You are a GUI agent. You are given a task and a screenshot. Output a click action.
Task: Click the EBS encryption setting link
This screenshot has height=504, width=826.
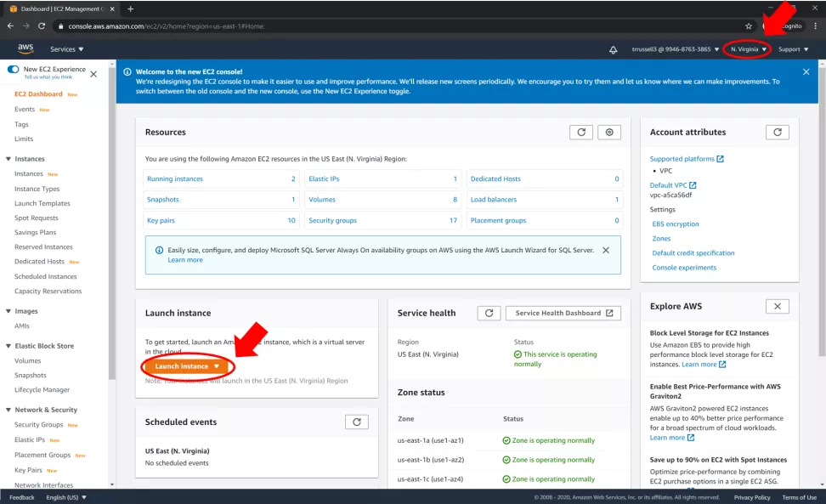(x=676, y=224)
